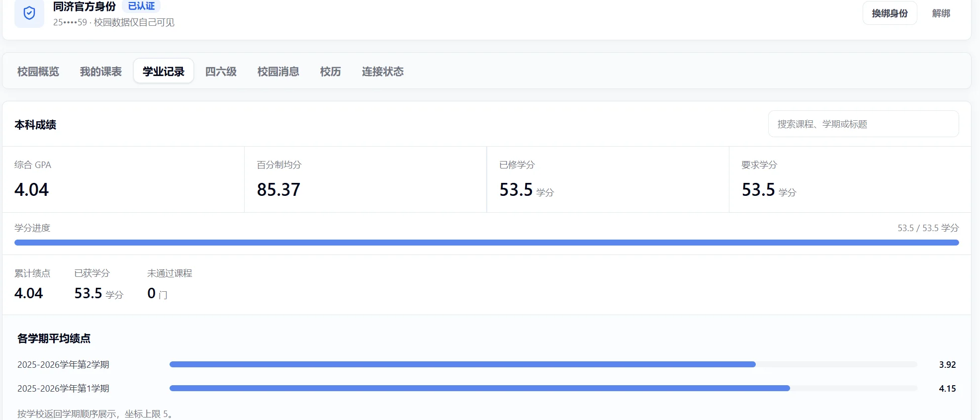Click the 已修学分 card value
The width and height of the screenshot is (980, 420).
[527, 190]
